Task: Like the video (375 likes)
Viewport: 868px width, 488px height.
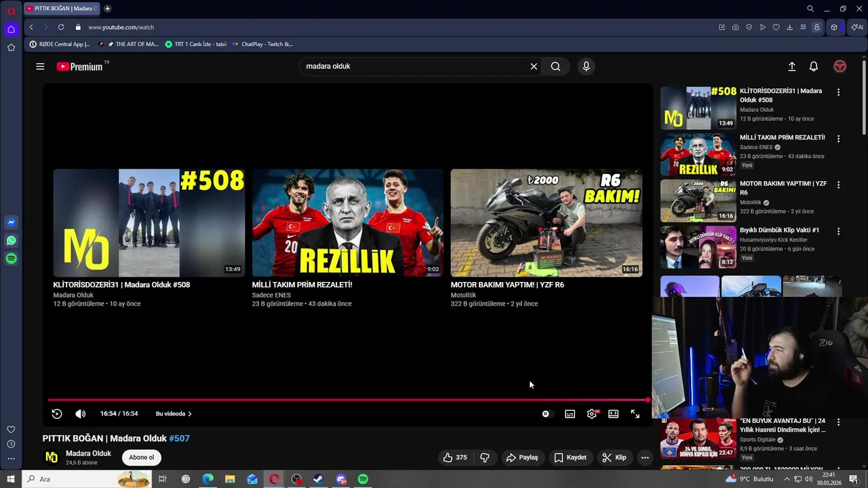Action: (455, 457)
